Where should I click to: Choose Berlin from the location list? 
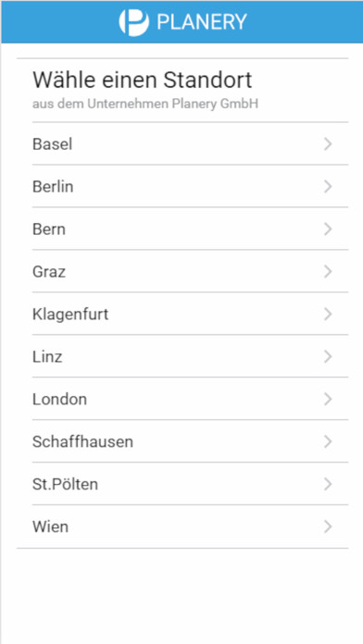(x=191, y=186)
